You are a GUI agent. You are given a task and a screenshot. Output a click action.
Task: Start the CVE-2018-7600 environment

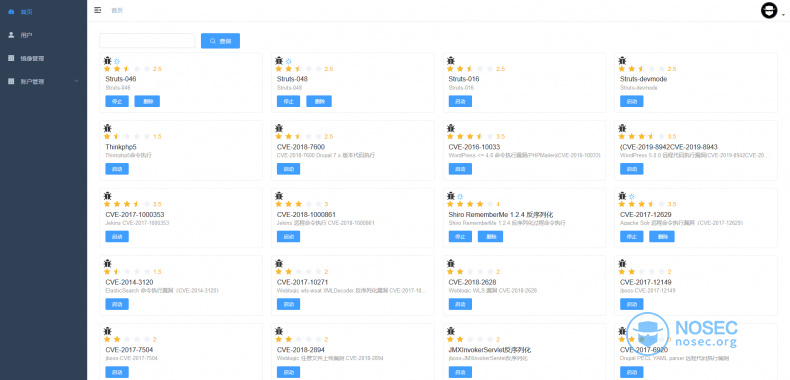289,169
